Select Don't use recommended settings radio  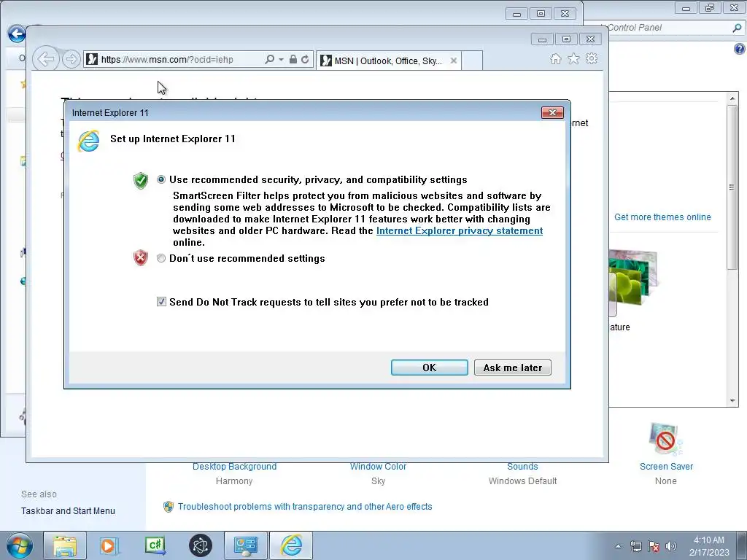pyautogui.click(x=161, y=258)
